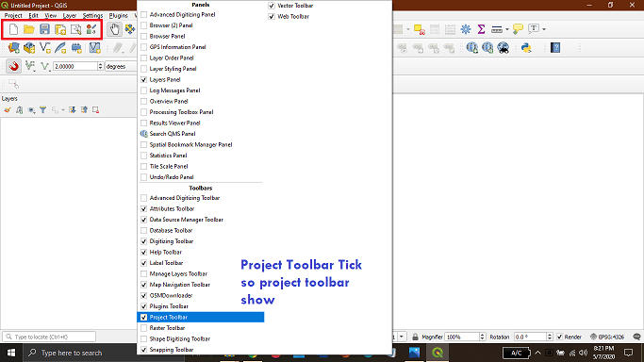Open the Layout Manager icon
Image resolution: width=644 pixels, height=362 pixels.
(x=76, y=29)
